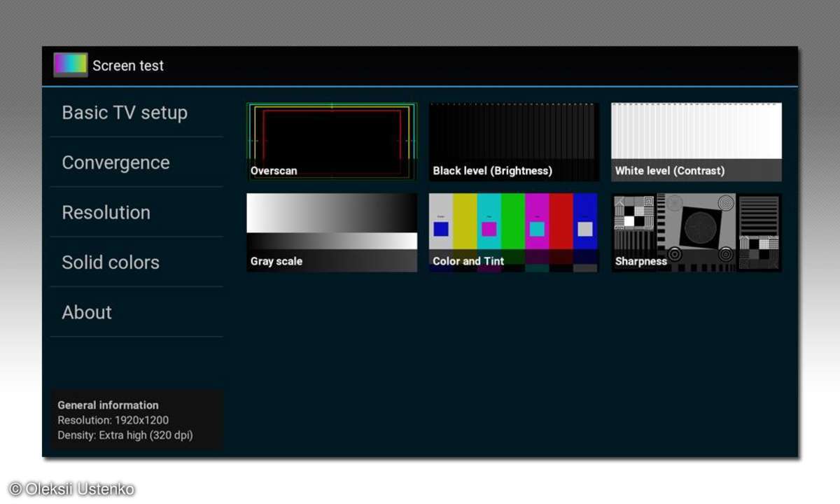
Task: Select Basic TV setup in sidebar
Action: (x=136, y=113)
